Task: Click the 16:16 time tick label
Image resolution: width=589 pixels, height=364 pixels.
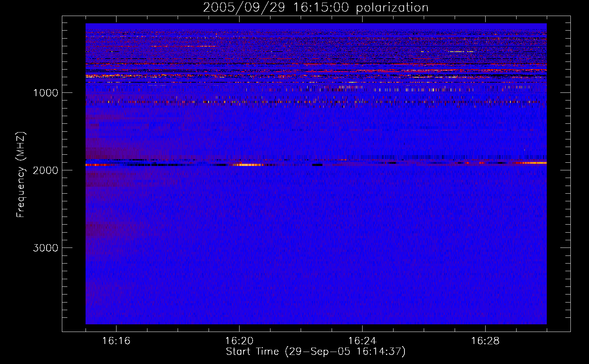Action: point(116,341)
